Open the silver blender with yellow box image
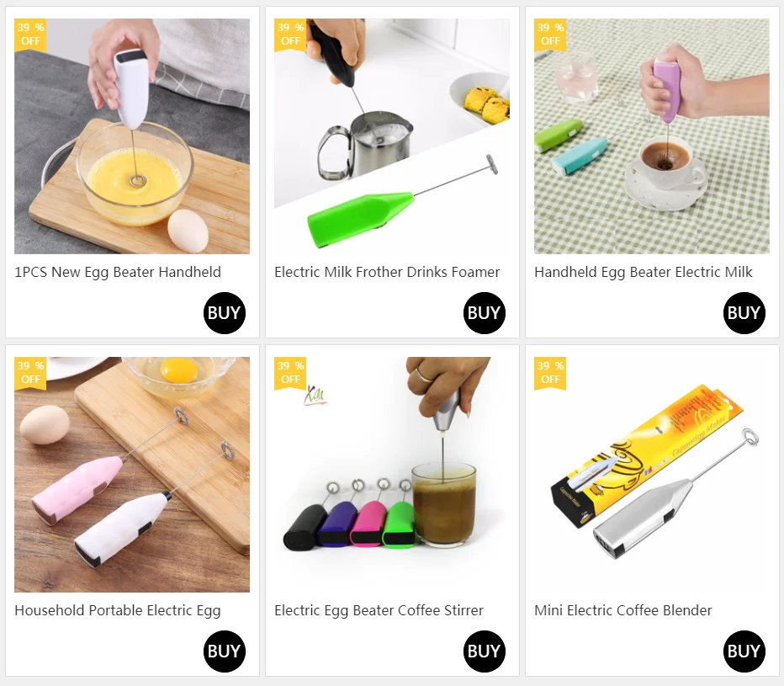Screen dimensions: 784x686 click(651, 475)
